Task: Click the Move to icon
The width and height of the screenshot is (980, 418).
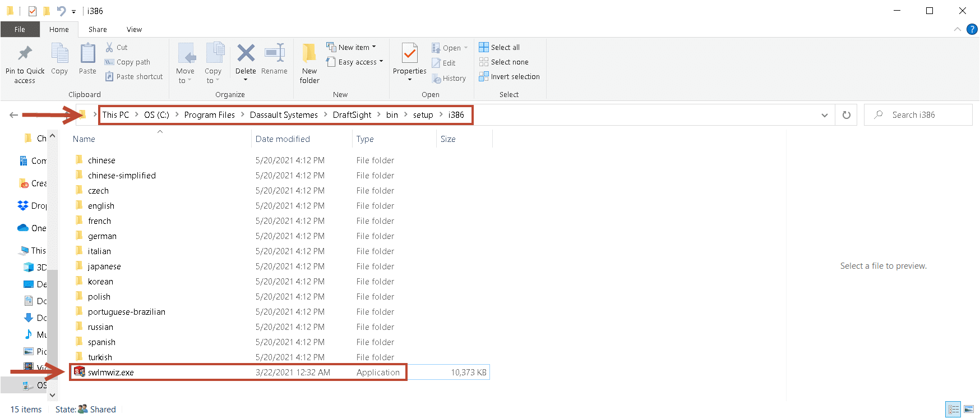Action: tap(186, 54)
